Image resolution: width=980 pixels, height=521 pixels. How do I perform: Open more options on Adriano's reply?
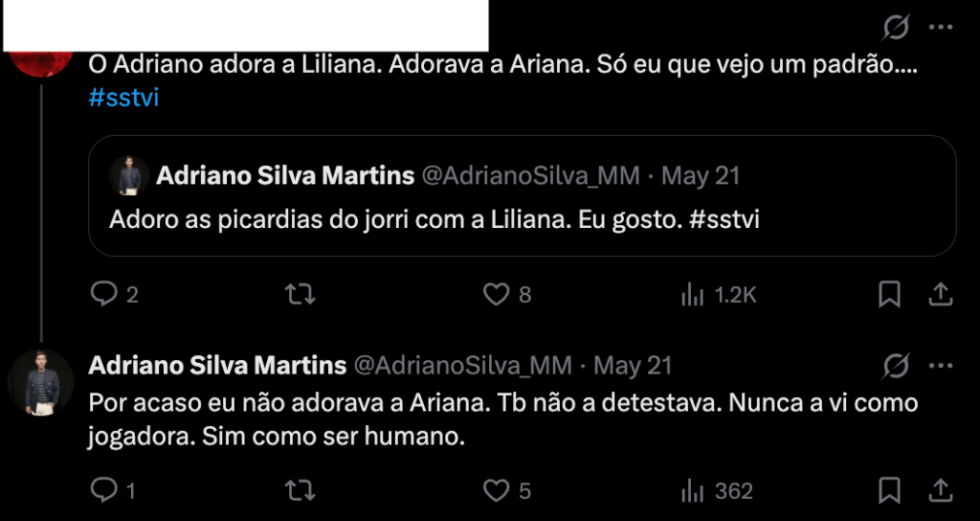click(x=941, y=365)
